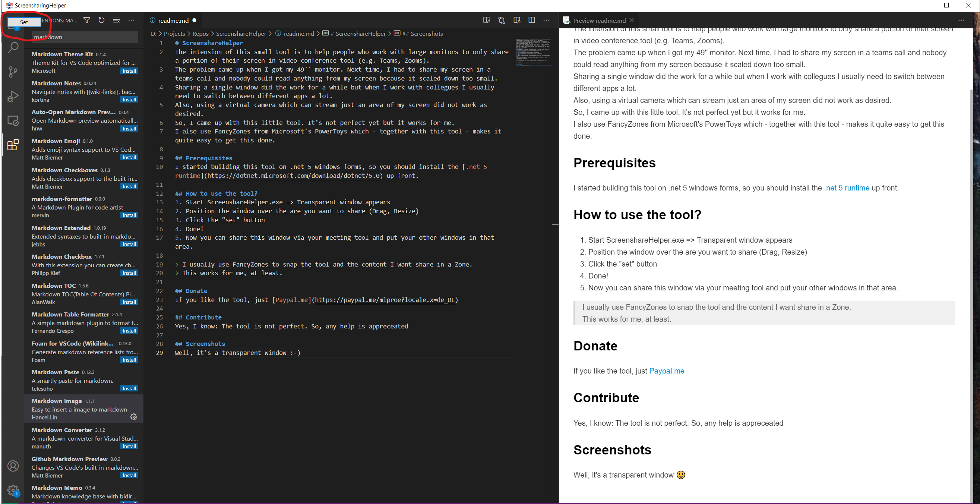Clear the extensions search results
This screenshot has height=504, width=980.
click(116, 20)
